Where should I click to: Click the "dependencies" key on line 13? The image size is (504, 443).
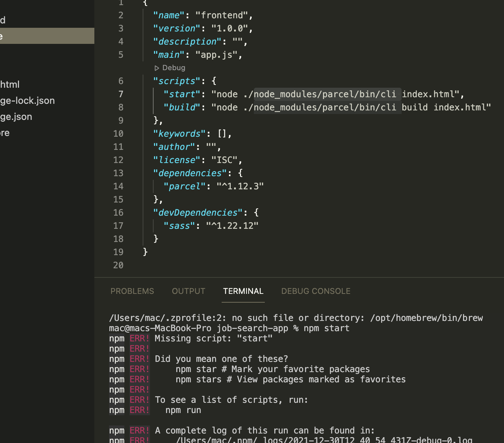pos(190,173)
